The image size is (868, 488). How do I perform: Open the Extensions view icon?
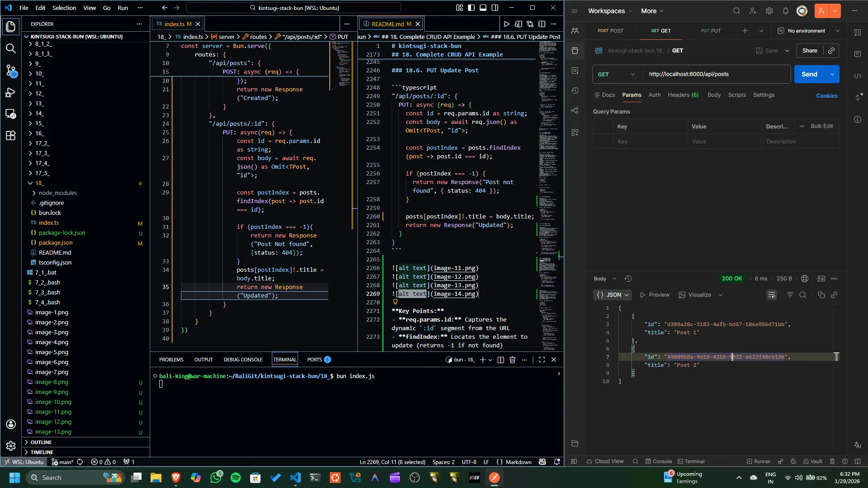(11, 135)
